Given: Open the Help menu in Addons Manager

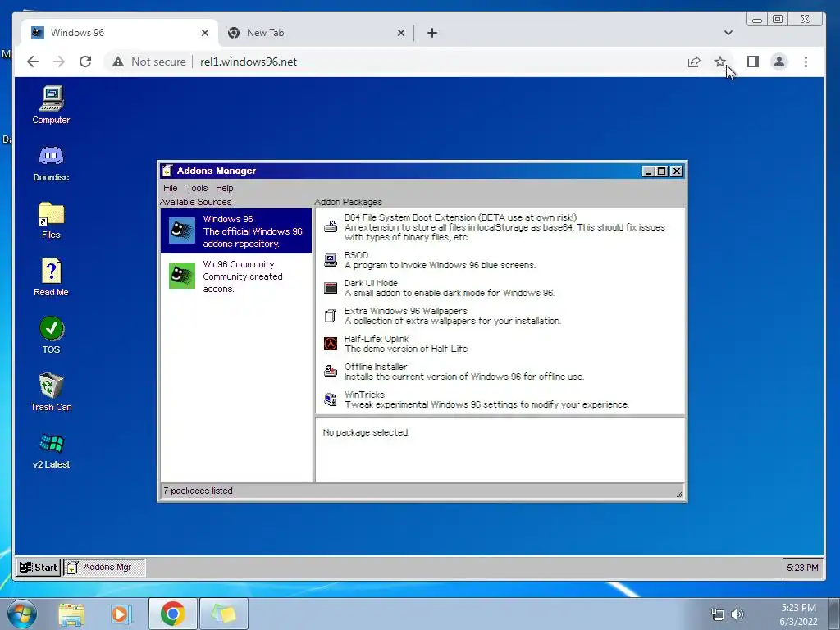Looking at the screenshot, I should 225,188.
